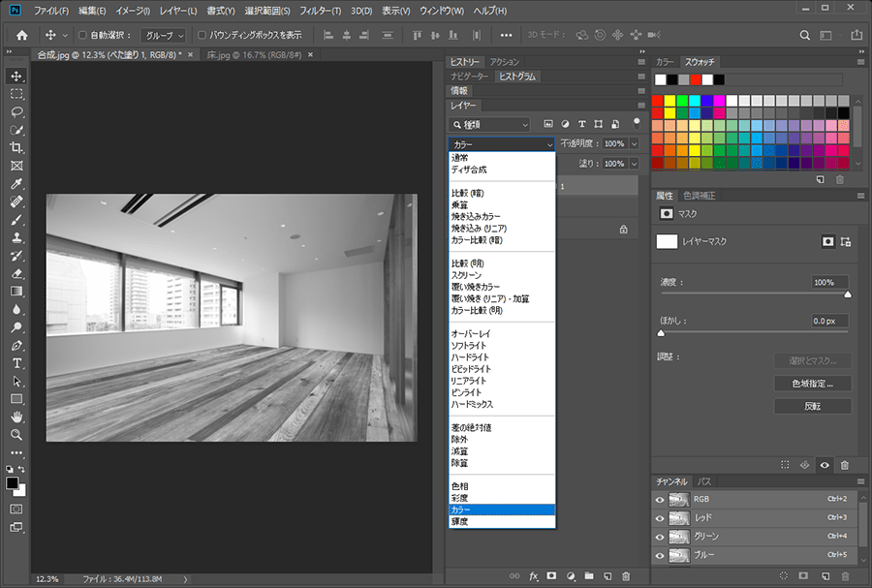Screen dimensions: 872x588
Task: Toggle the グリーン channel visibility
Action: coord(660,537)
